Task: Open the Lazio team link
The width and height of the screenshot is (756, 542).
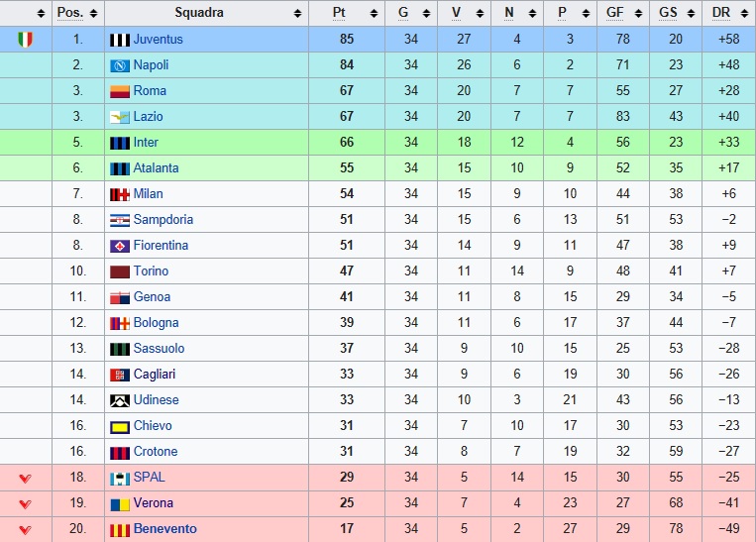Action: [x=148, y=116]
